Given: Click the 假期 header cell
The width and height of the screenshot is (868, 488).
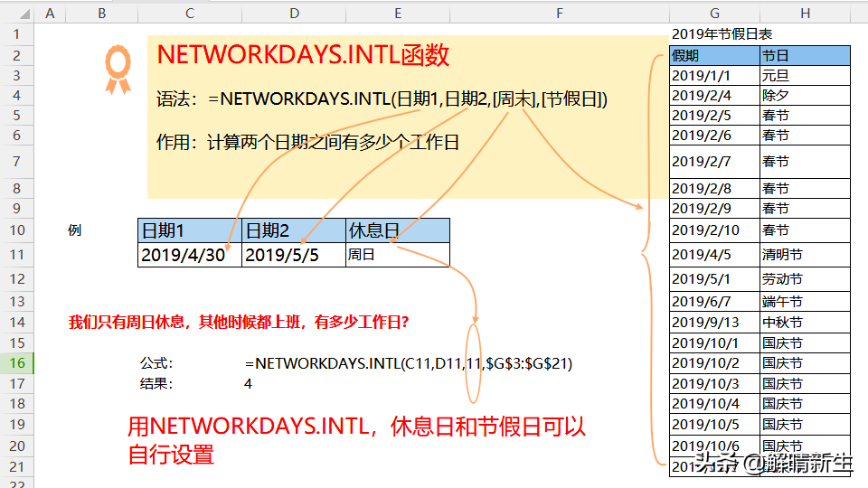Looking at the screenshot, I should click(x=714, y=55).
